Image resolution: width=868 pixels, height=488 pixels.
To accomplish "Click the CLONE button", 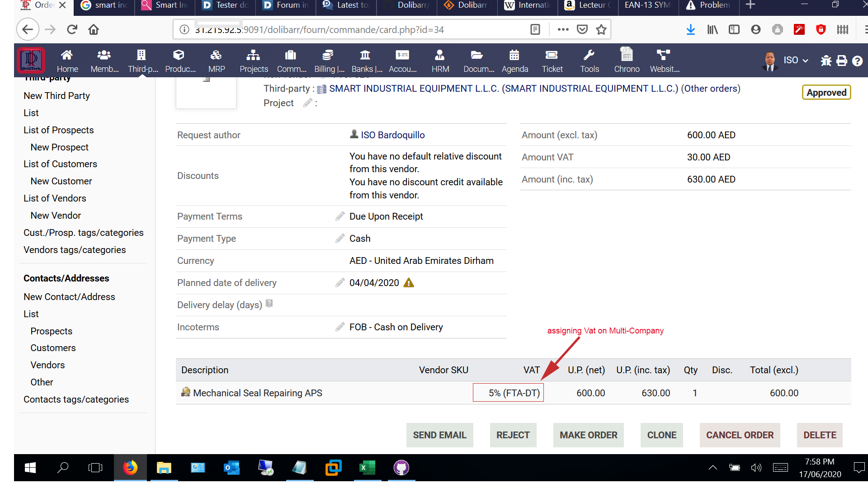I will point(661,435).
